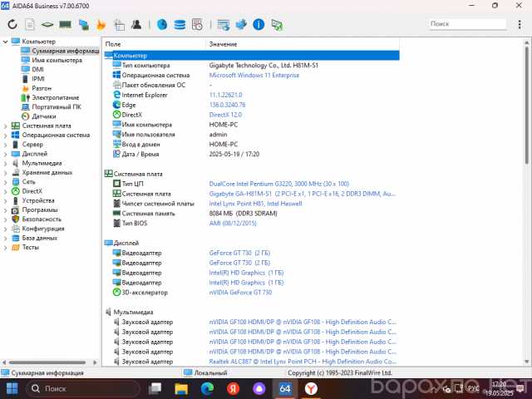Click the Поле column header
This screenshot has height=399, width=532.
click(113, 44)
